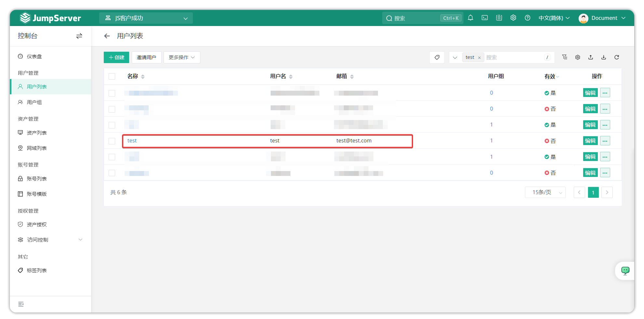This screenshot has height=319, width=644.
Task: Select the first row's checkbox
Action: tap(112, 93)
